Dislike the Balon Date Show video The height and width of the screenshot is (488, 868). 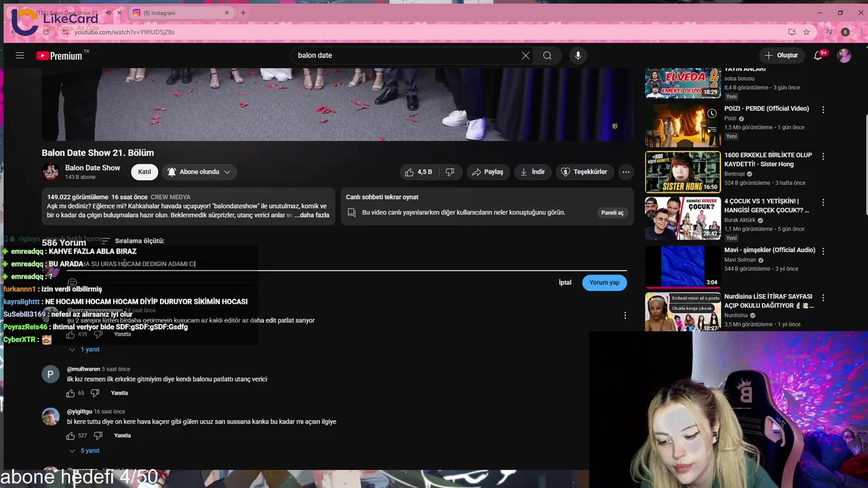point(450,172)
